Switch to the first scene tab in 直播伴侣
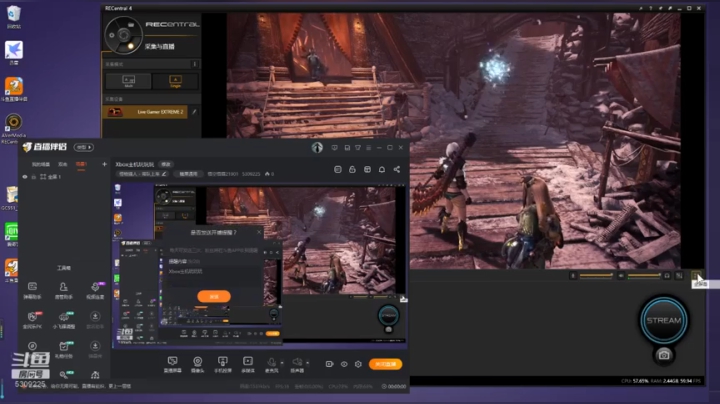Screen dimensions: 720x404 pyautogui.click(x=40, y=164)
